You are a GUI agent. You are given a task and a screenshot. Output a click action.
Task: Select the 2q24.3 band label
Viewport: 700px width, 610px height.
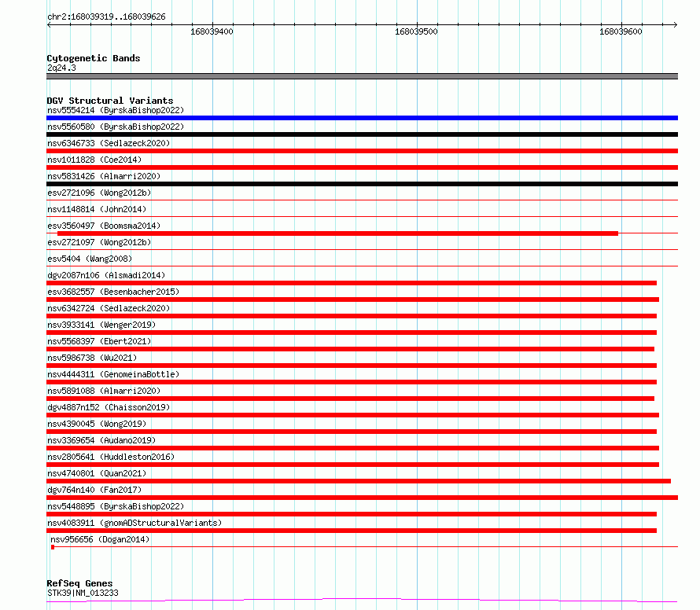coord(61,68)
